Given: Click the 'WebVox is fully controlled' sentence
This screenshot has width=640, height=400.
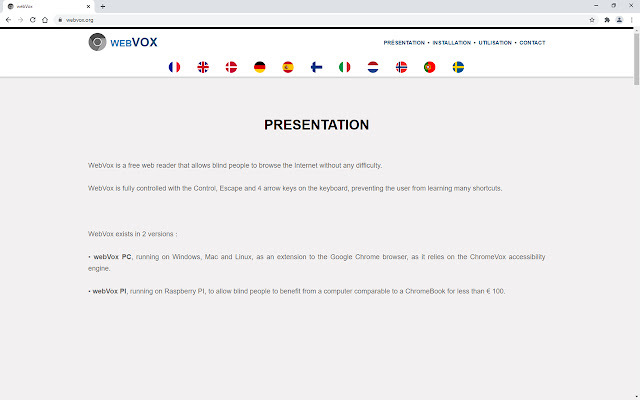Looking at the screenshot, I should [295, 188].
